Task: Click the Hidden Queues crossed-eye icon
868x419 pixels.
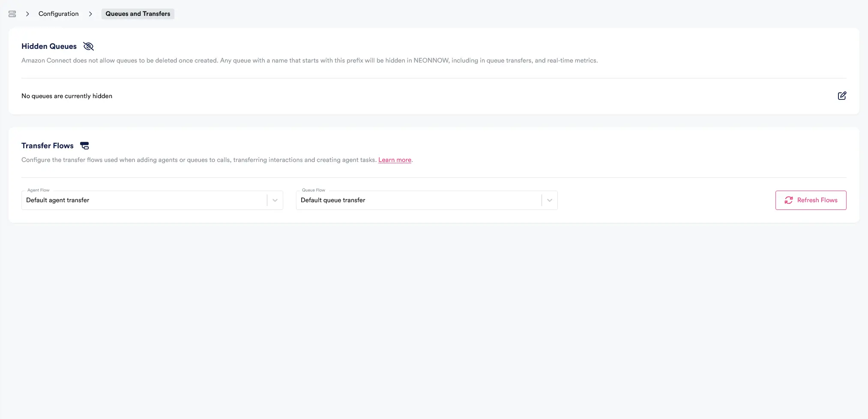Action: coord(88,46)
